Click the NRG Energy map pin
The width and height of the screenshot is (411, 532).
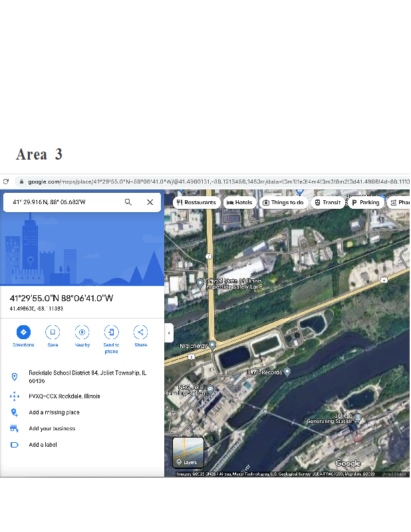pos(212,345)
